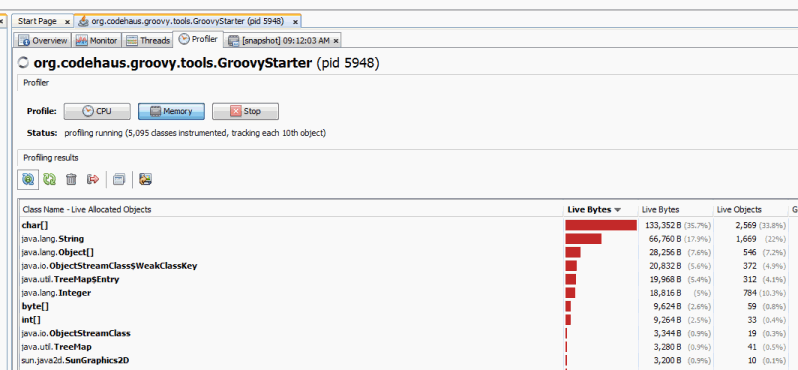
Task: Select the char[] row's red bar
Action: click(x=601, y=225)
